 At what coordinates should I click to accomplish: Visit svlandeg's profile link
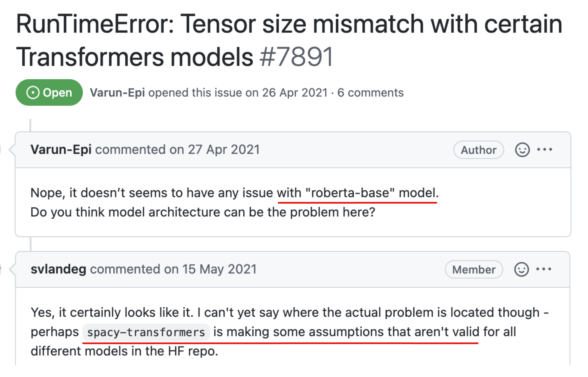(58, 269)
